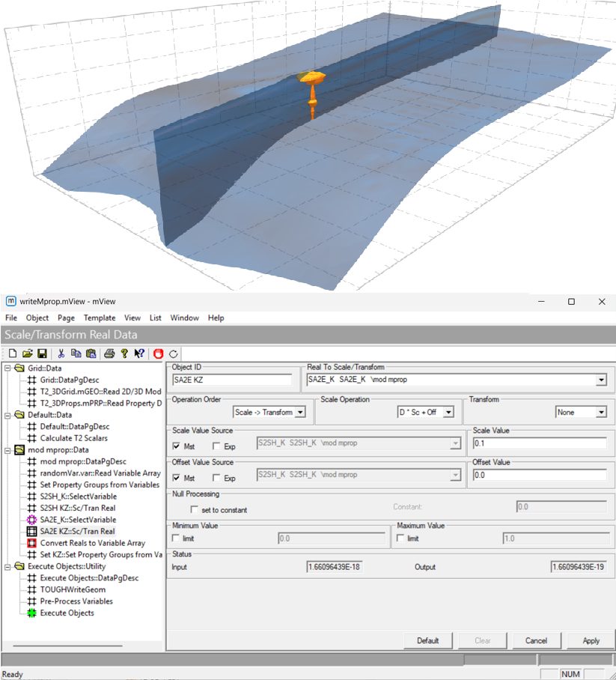Click the purple gear icon beside SA2E_K::SelectVariable

[x=31, y=520]
